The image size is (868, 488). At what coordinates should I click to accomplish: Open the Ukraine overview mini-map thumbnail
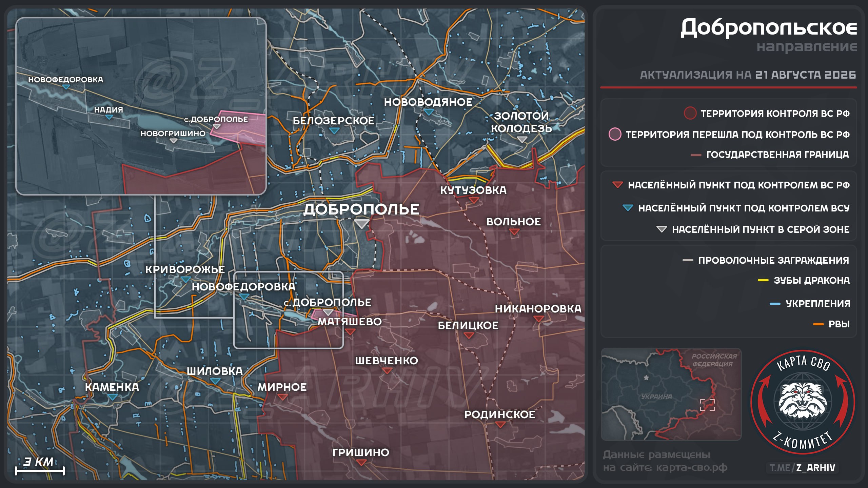pyautogui.click(x=671, y=394)
